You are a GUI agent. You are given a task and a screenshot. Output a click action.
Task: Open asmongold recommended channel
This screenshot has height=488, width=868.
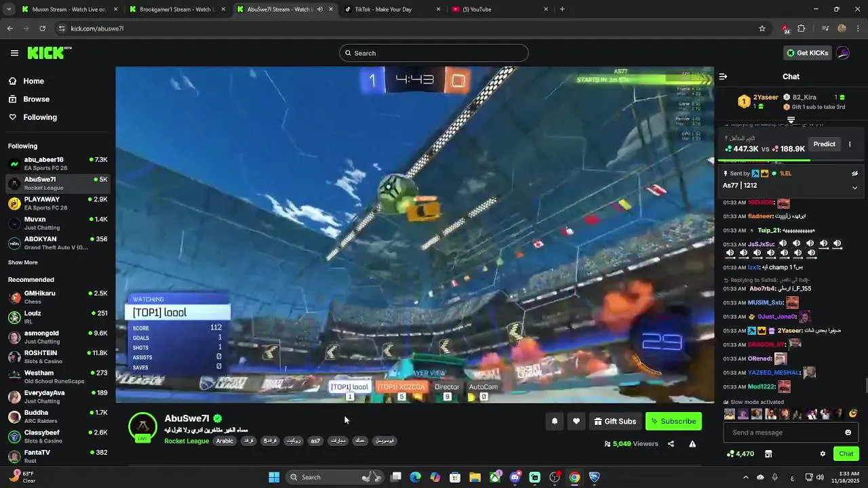(x=58, y=337)
